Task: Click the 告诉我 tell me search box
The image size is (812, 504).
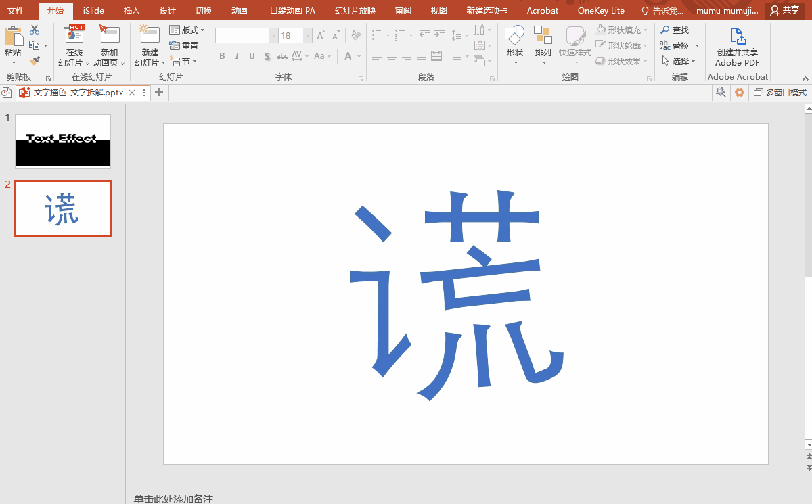Action: point(662,10)
